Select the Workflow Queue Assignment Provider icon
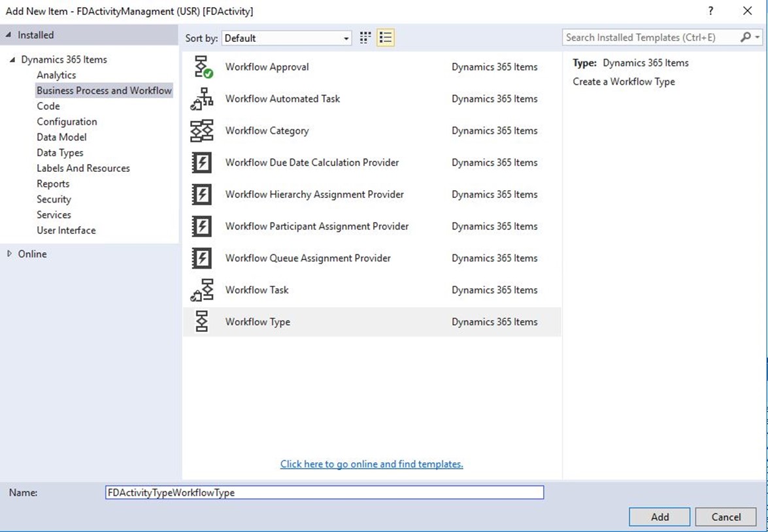This screenshot has width=768, height=532. click(x=202, y=258)
